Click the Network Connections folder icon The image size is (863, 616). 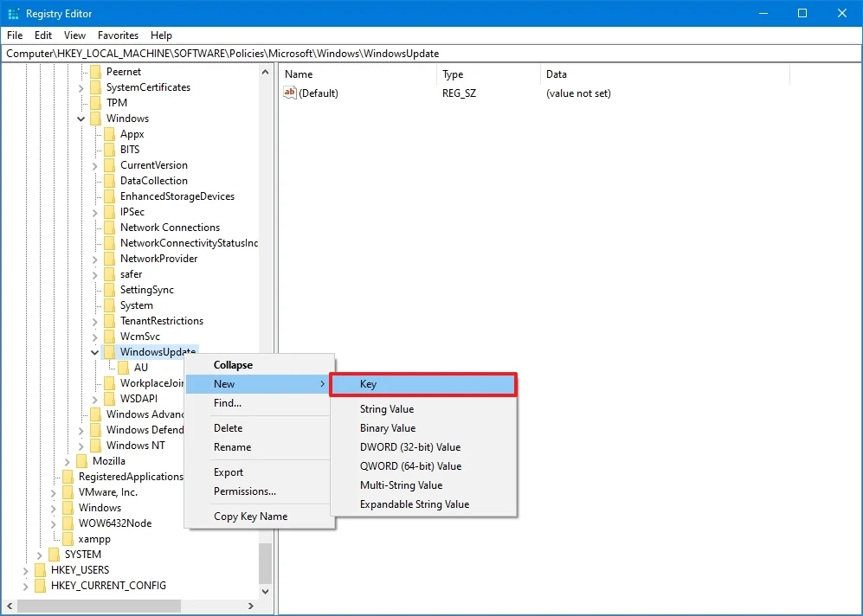[x=110, y=228]
